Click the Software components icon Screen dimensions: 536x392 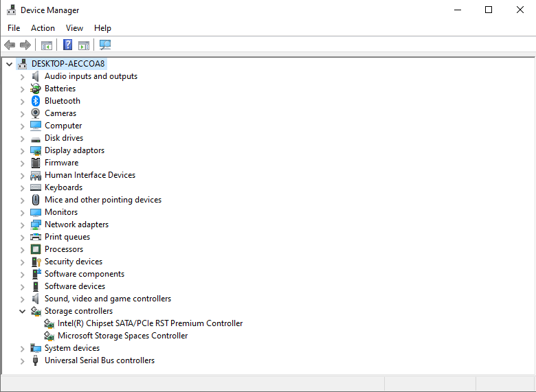point(36,273)
